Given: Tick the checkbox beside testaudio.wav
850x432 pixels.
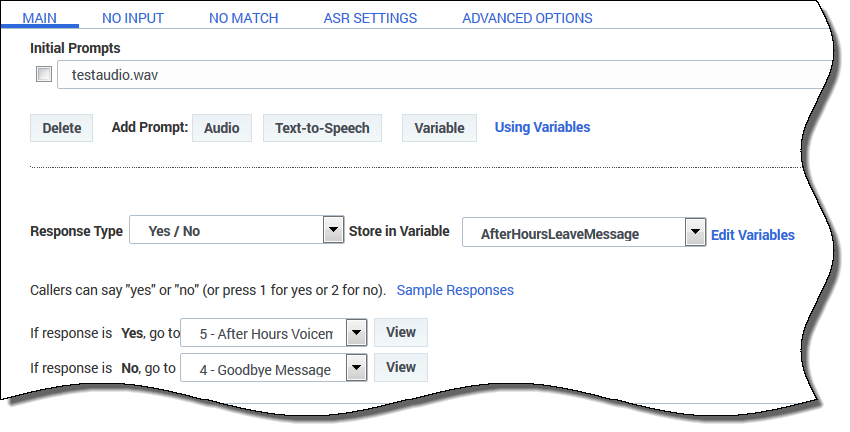Looking at the screenshot, I should point(43,75).
